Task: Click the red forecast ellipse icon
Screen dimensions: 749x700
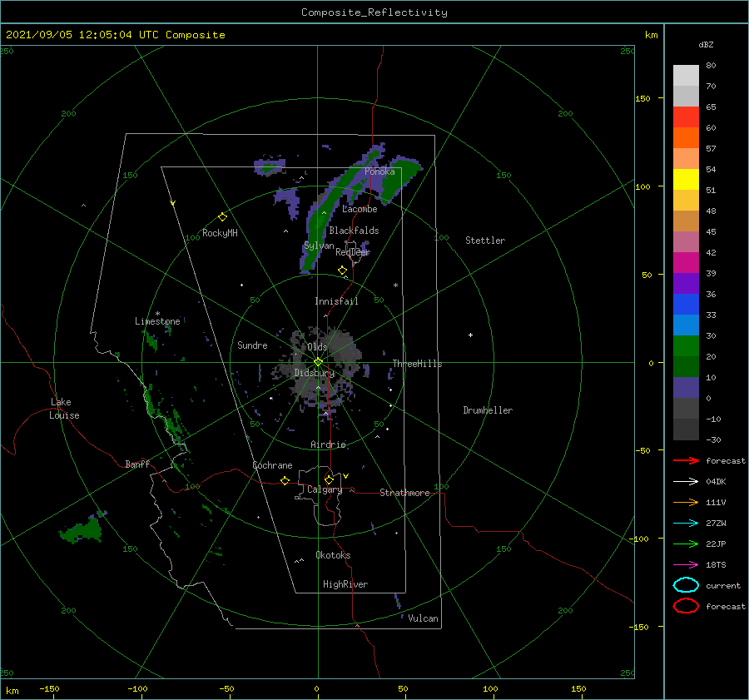Action: pos(686,606)
